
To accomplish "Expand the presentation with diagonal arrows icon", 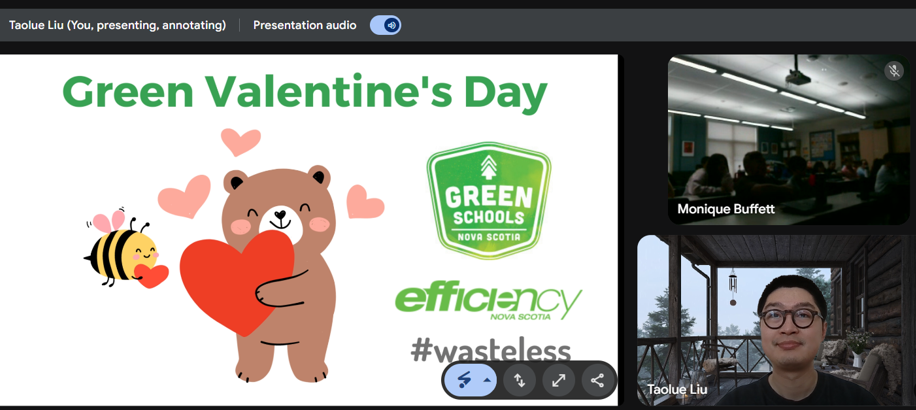I will click(559, 380).
